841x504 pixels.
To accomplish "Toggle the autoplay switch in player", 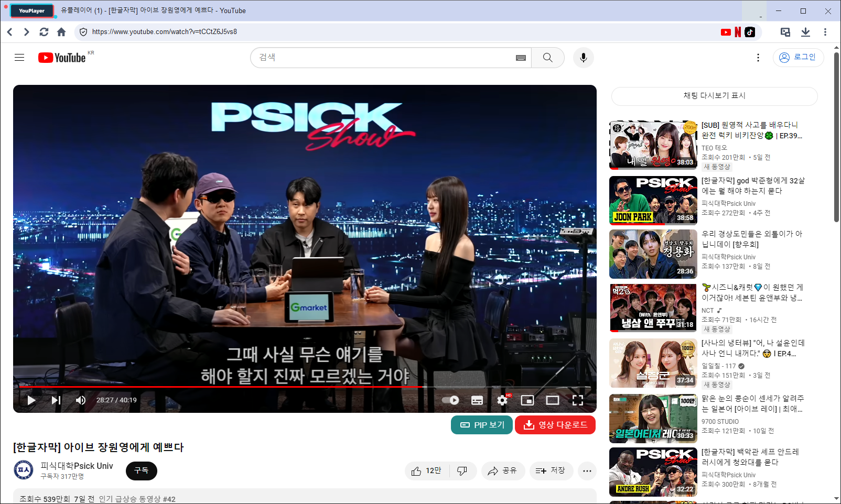I will (x=450, y=400).
